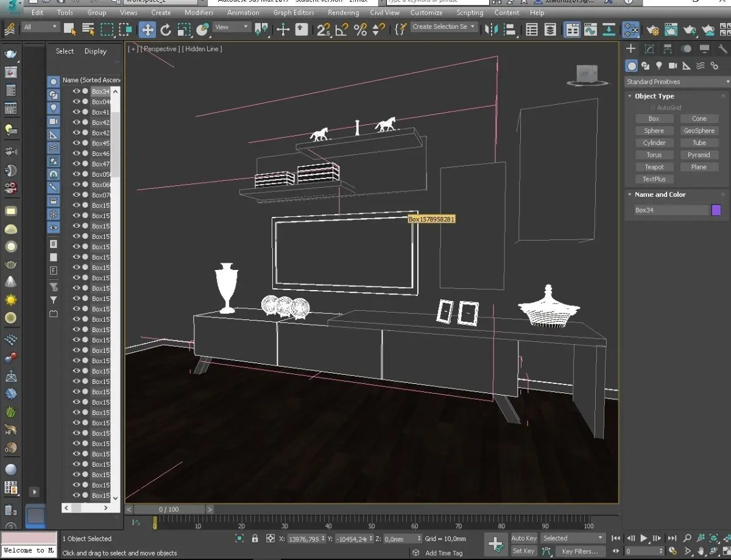The image size is (731, 560).
Task: Open the Rendered Frame Window icon
Action: click(671, 29)
